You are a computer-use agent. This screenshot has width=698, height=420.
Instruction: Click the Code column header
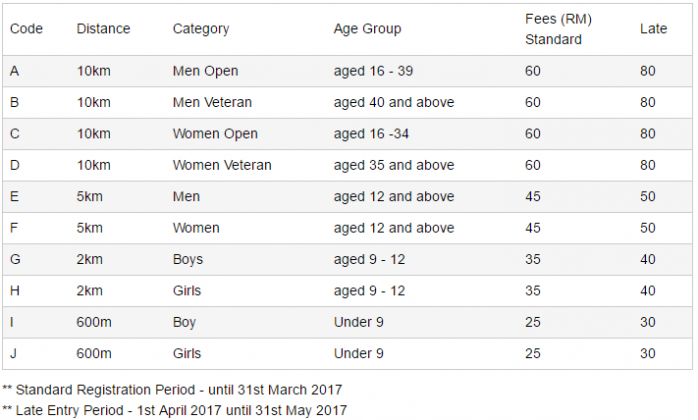coord(26,29)
